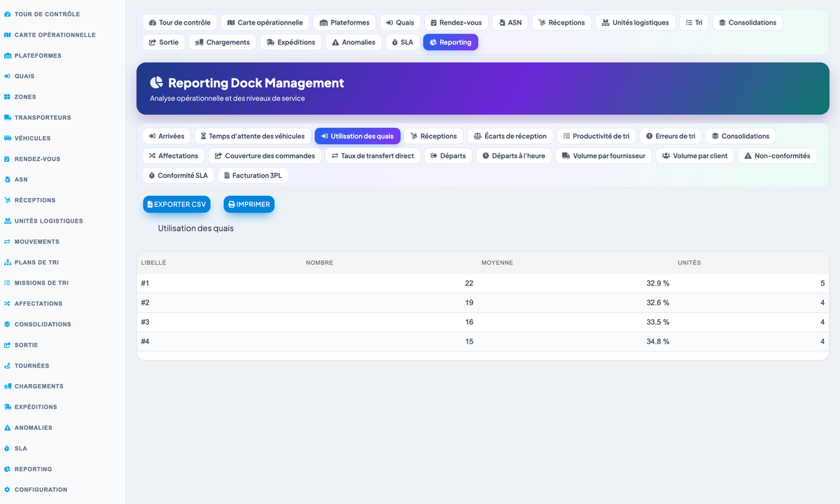Open the ASN top tab
This screenshot has width=840, height=504.
point(510,22)
